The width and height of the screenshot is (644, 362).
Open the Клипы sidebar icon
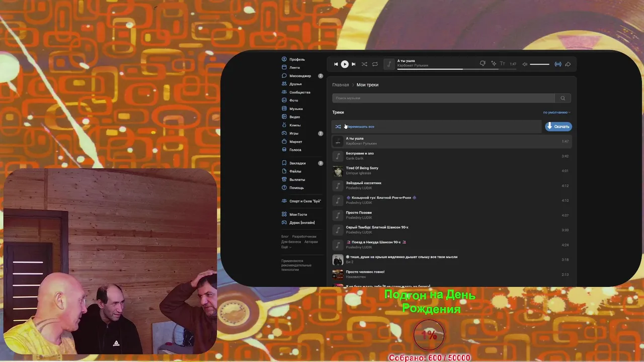tap(284, 125)
